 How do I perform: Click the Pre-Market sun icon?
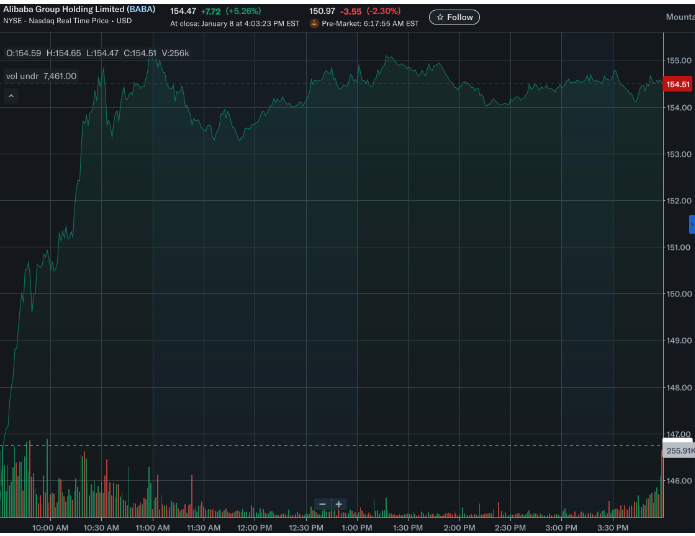pos(314,22)
